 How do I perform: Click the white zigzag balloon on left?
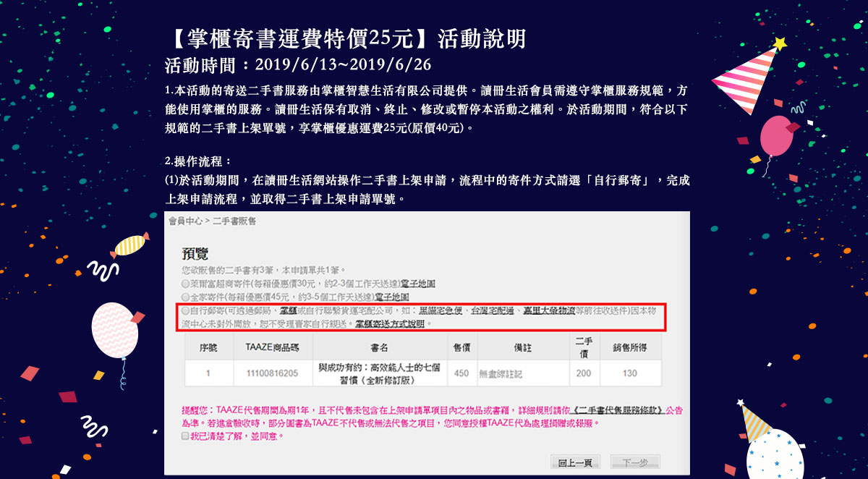pyautogui.click(x=114, y=330)
